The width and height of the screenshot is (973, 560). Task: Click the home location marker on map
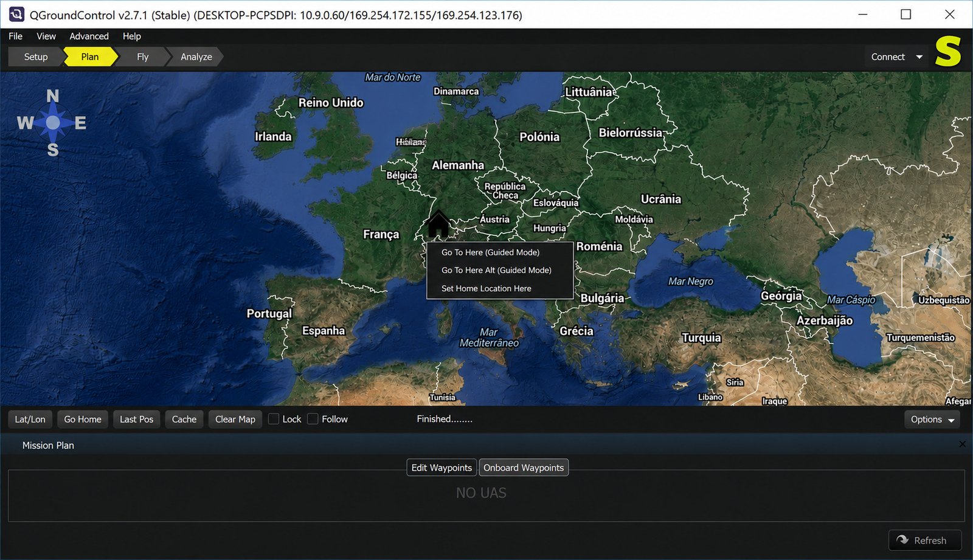pos(438,224)
